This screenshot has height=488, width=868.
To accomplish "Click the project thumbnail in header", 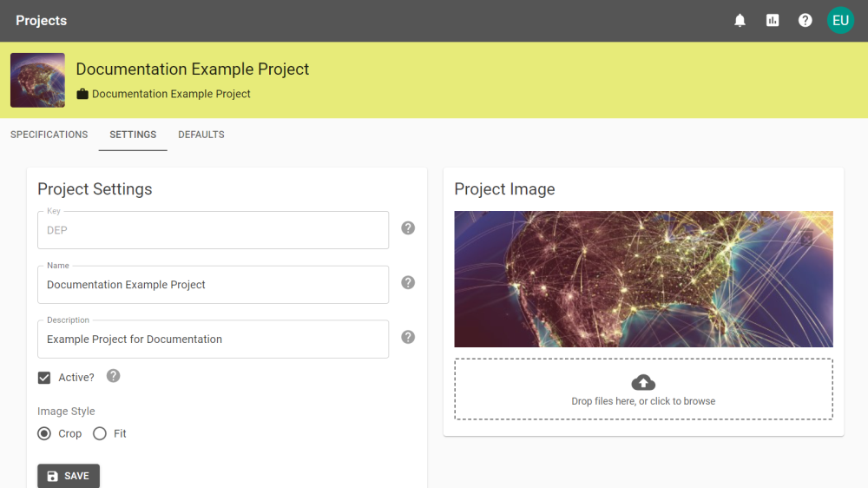I will click(x=37, y=80).
